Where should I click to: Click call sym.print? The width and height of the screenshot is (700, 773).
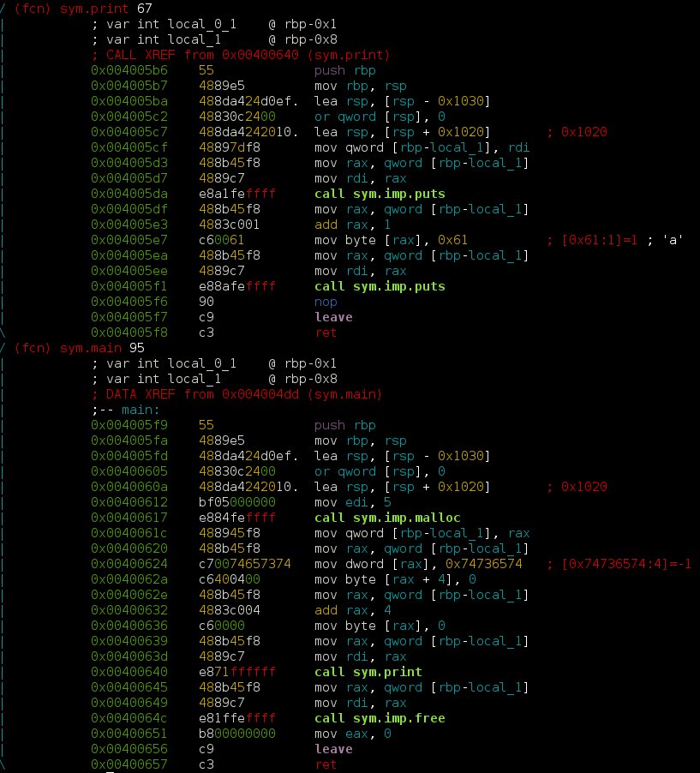[x=368, y=672]
